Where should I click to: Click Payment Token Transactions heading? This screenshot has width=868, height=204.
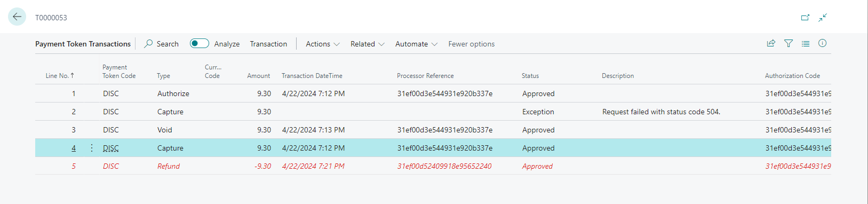[83, 44]
